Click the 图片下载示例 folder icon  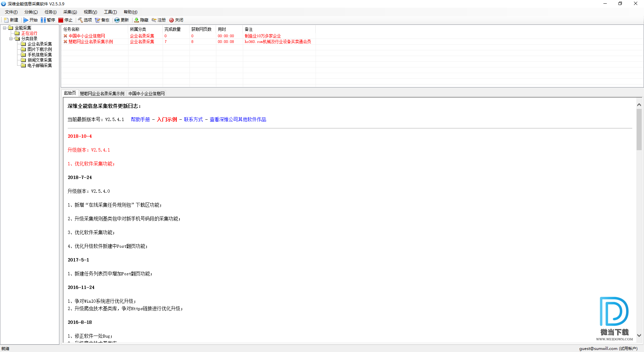[x=23, y=49]
